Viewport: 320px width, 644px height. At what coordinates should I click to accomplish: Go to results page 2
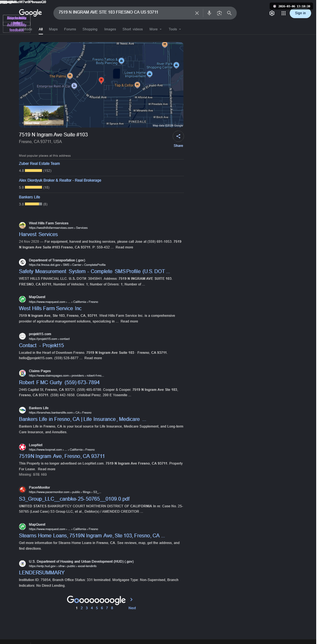[82, 608]
